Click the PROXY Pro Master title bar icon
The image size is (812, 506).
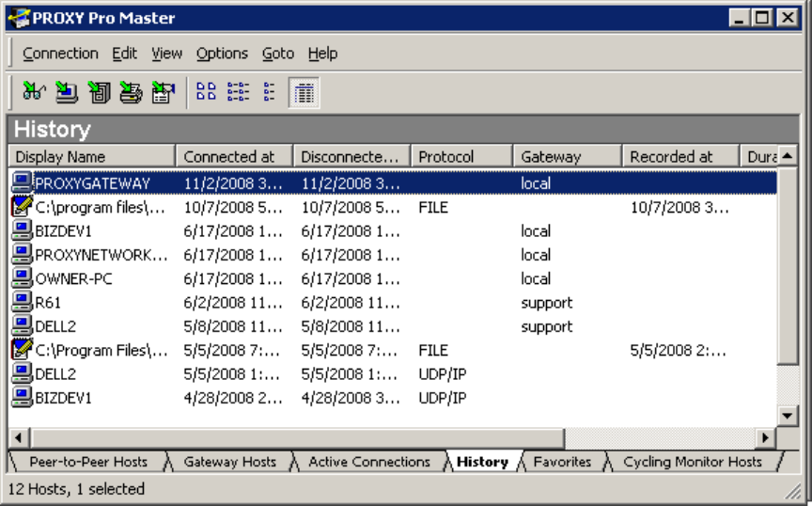click(x=20, y=18)
